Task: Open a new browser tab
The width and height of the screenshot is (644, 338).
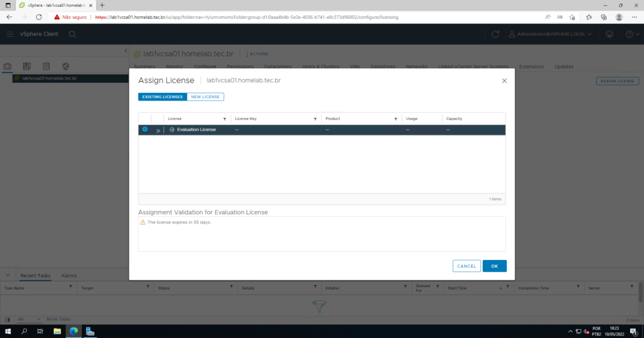Action: pyautogui.click(x=102, y=5)
